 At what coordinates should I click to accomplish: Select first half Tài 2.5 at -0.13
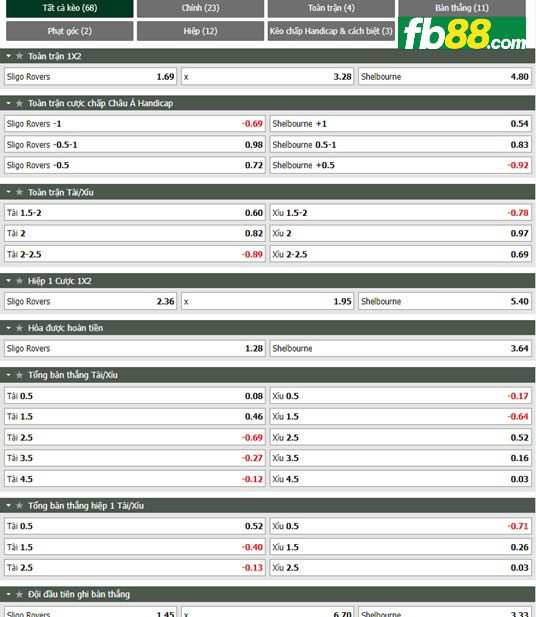click(135, 567)
